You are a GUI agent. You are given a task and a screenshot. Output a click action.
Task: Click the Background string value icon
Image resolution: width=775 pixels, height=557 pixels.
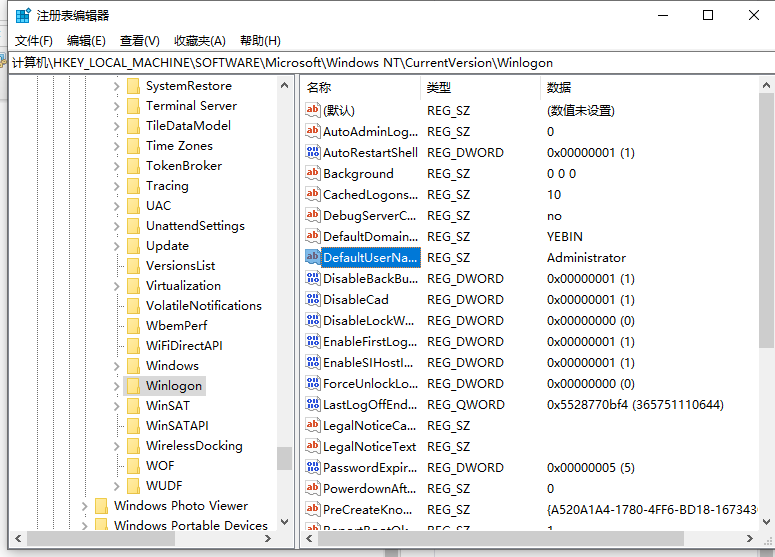[x=313, y=174]
